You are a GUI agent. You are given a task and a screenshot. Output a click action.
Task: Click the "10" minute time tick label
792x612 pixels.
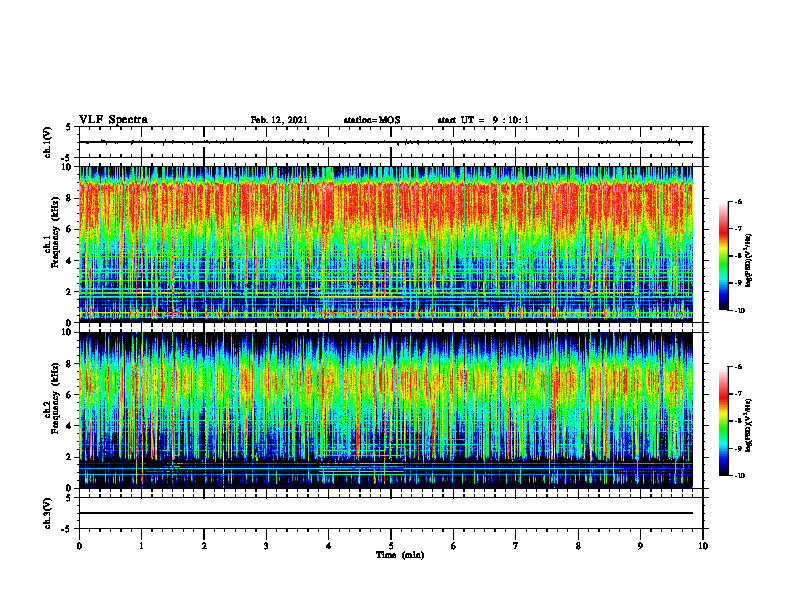pos(703,546)
